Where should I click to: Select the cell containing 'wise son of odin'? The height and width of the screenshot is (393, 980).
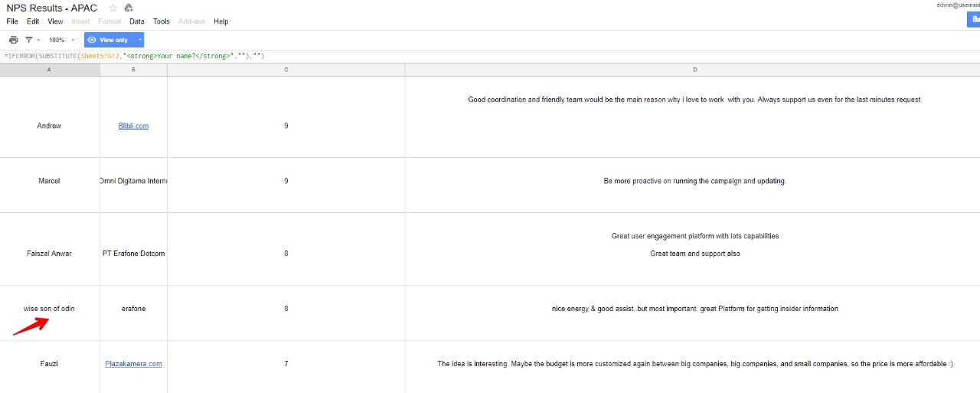coord(49,309)
